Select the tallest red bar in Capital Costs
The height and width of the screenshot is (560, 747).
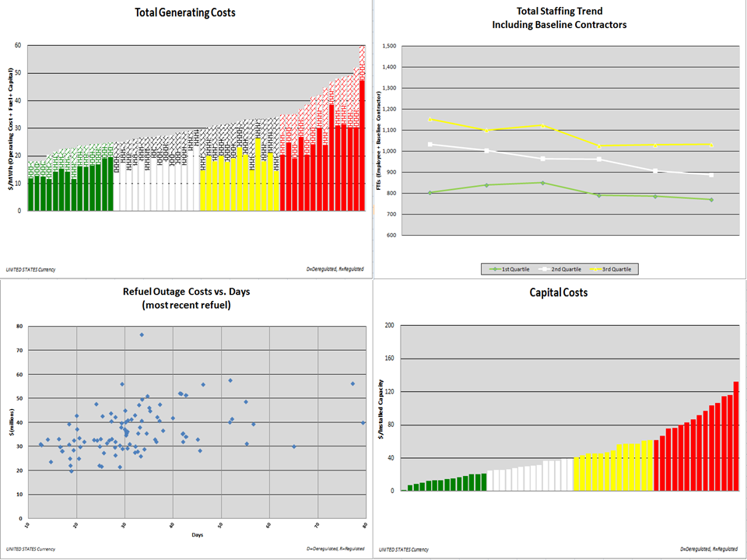[736, 436]
